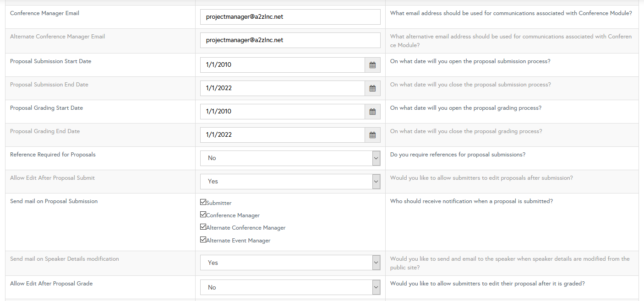Screen dimensions: 644x301
Task: Click the Reference Required for Proposals label
Action: tap(53, 155)
